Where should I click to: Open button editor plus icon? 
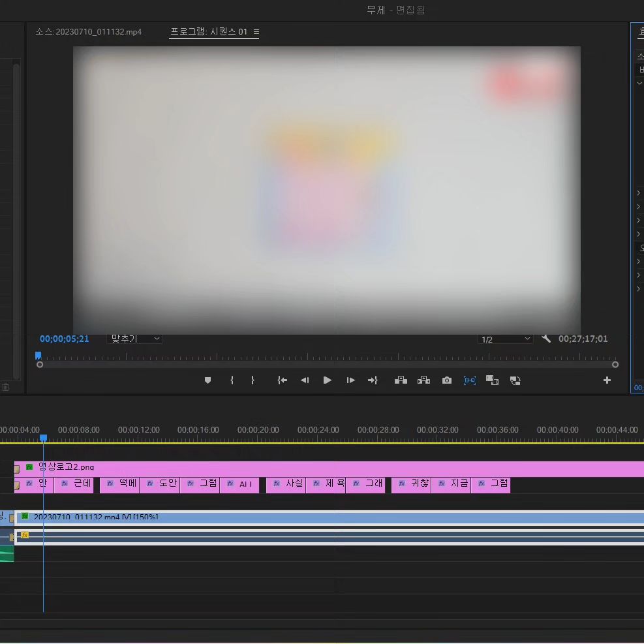[x=607, y=380]
